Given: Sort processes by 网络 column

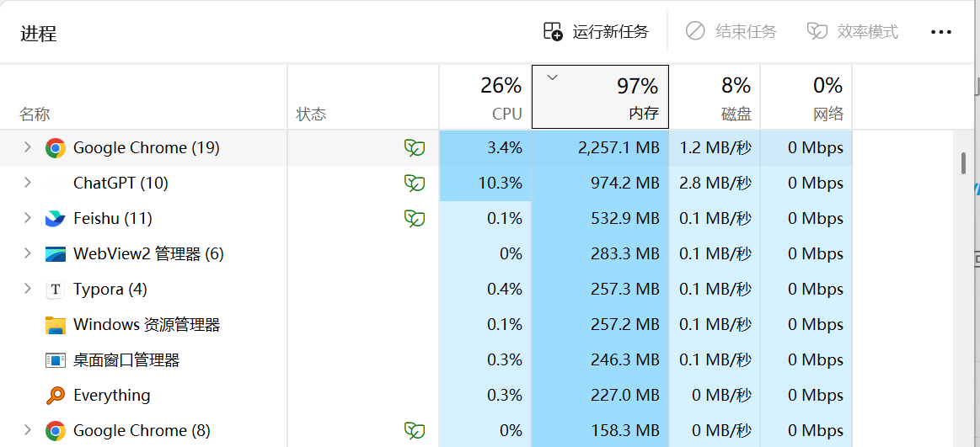Looking at the screenshot, I should pos(806,98).
